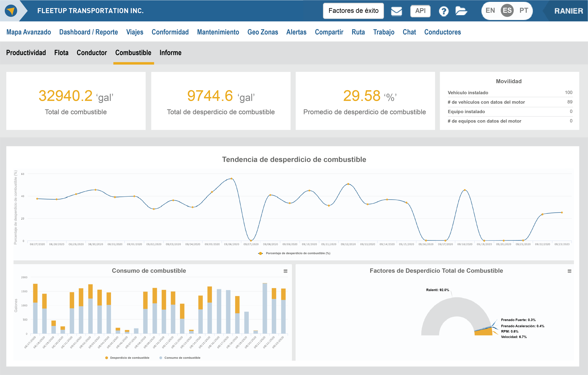The height and width of the screenshot is (375, 588).
Task: Open the folder files icon
Action: pos(461,11)
